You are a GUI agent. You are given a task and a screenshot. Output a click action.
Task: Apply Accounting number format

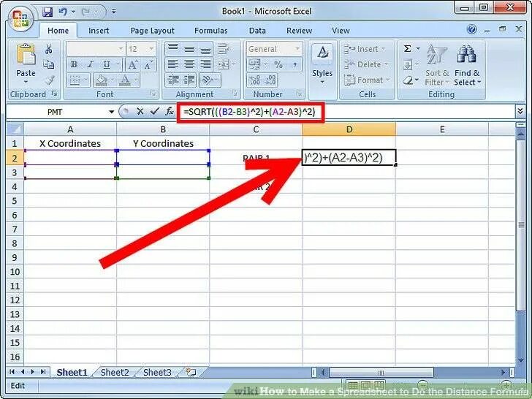(x=255, y=64)
